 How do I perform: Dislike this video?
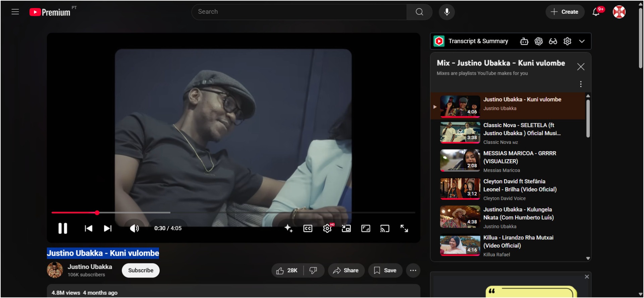314,271
